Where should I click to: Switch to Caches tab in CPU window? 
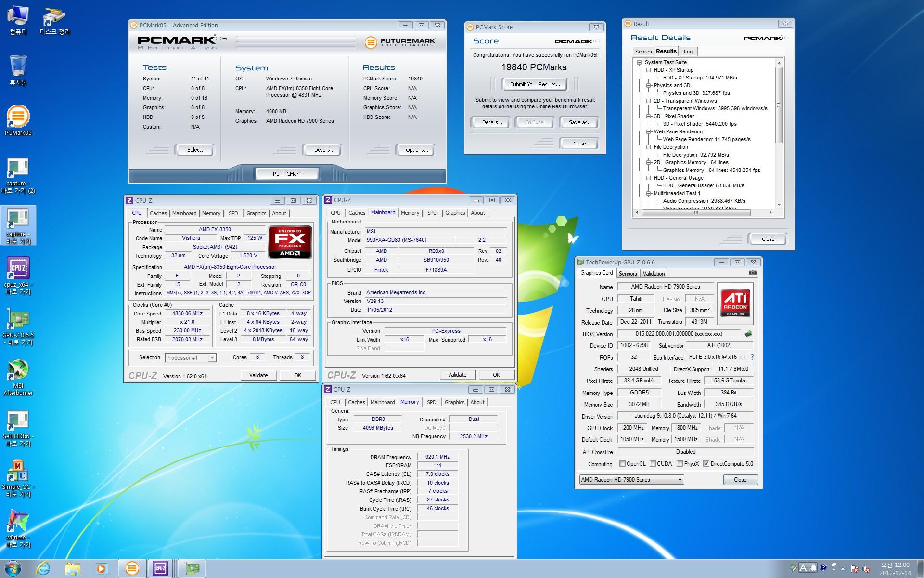click(158, 213)
